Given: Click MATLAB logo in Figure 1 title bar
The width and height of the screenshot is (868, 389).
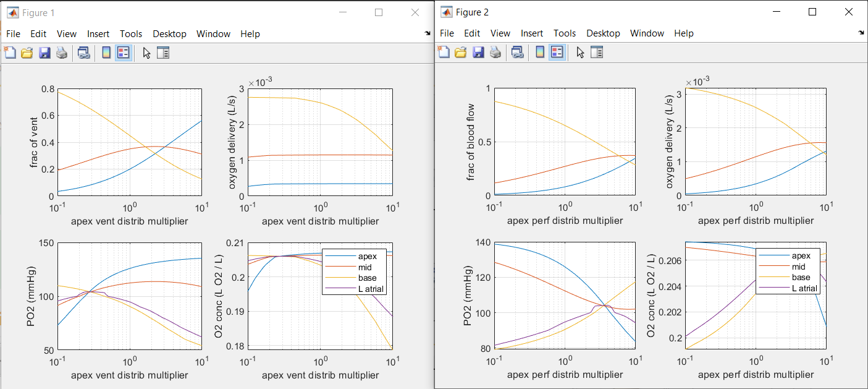Looking at the screenshot, I should pyautogui.click(x=12, y=12).
